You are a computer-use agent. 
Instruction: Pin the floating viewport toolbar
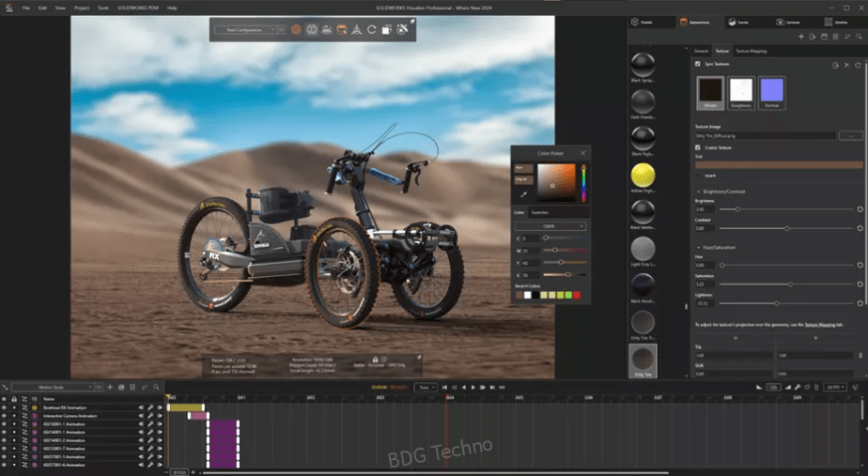[411, 22]
